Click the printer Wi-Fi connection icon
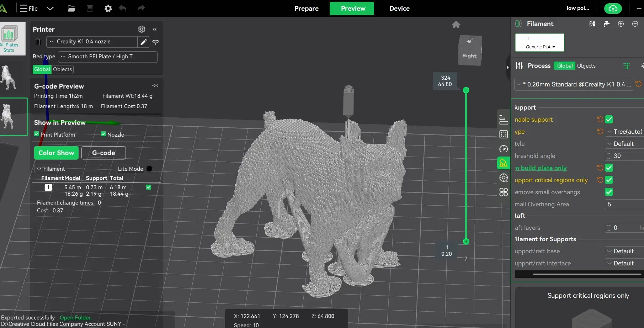 [156, 42]
